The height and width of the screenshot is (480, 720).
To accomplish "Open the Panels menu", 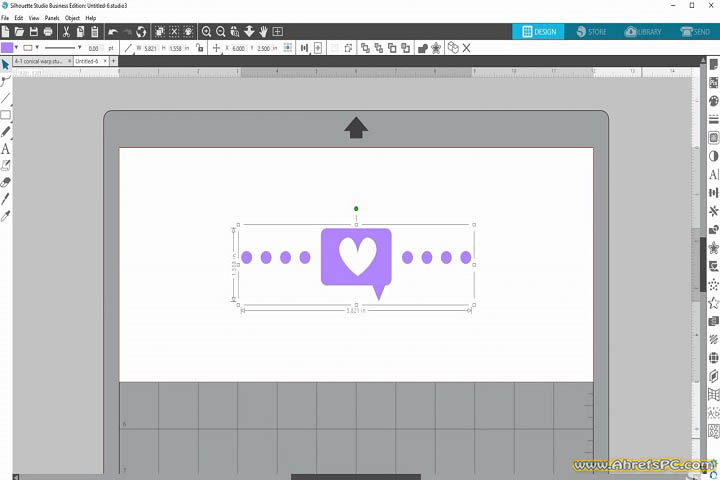I will (x=52, y=18).
